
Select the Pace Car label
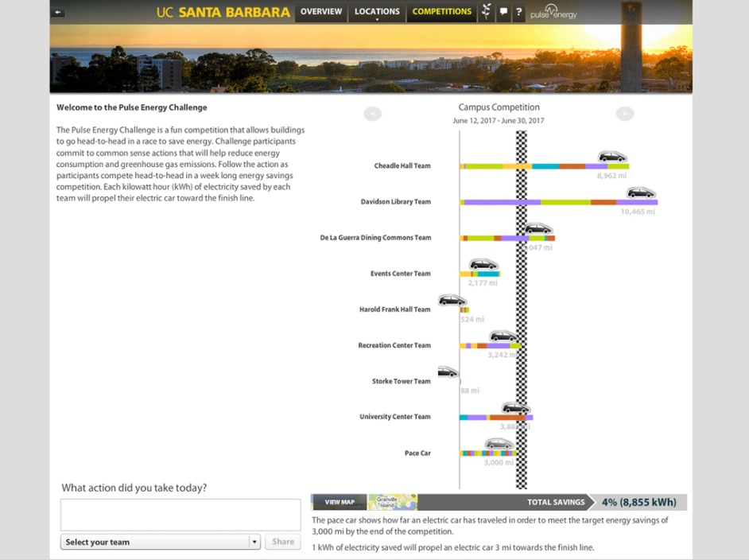pyautogui.click(x=417, y=453)
